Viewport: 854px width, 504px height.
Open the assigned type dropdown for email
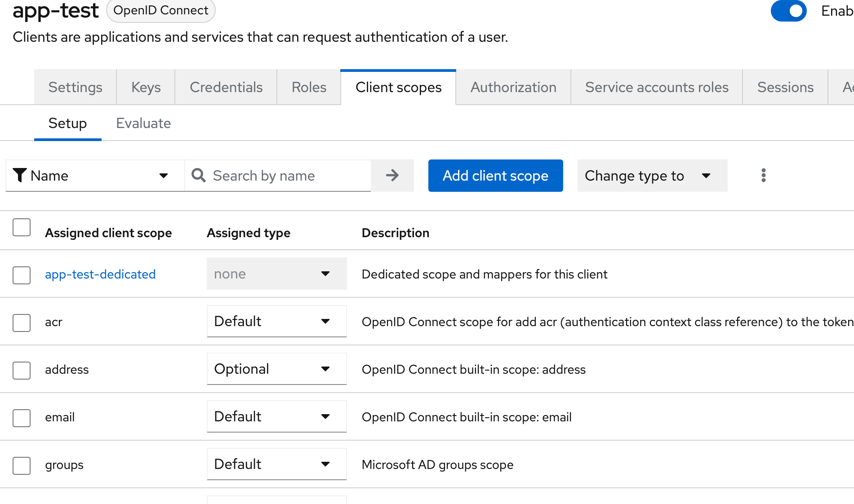276,417
